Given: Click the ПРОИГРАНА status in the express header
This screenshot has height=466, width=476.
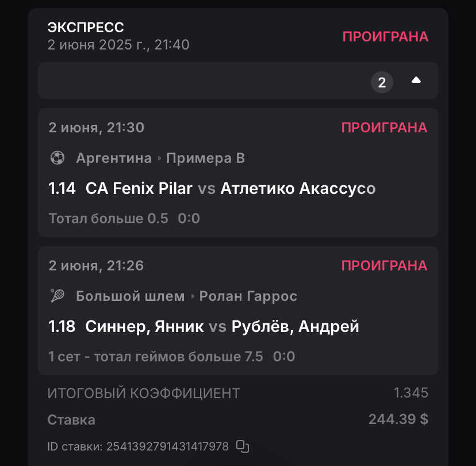Looking at the screenshot, I should [385, 36].
